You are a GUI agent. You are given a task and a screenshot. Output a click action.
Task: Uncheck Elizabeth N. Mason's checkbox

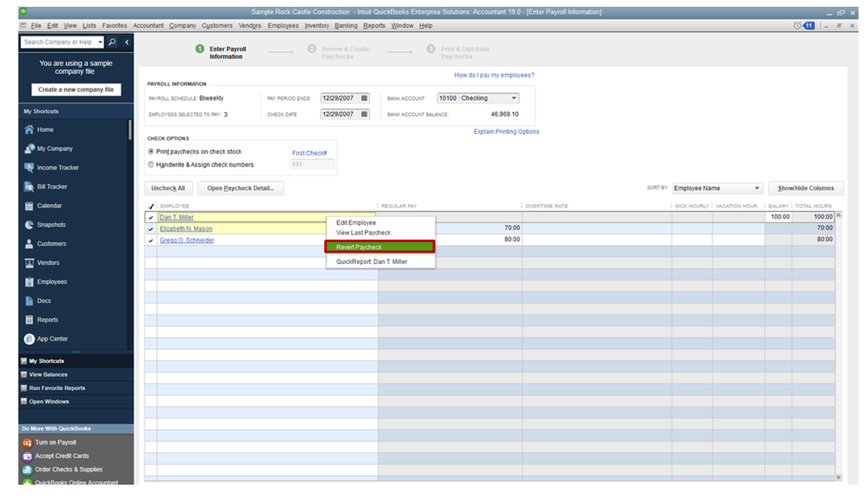click(151, 229)
